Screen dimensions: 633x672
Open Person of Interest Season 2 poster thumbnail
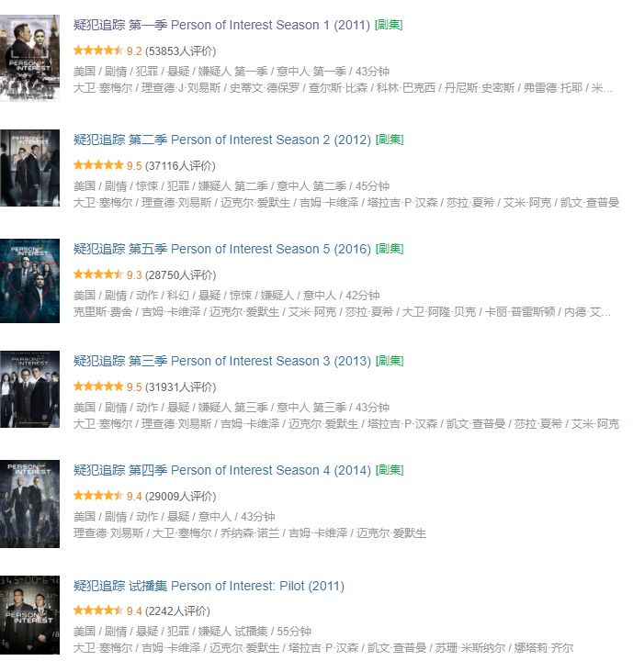(x=29, y=168)
